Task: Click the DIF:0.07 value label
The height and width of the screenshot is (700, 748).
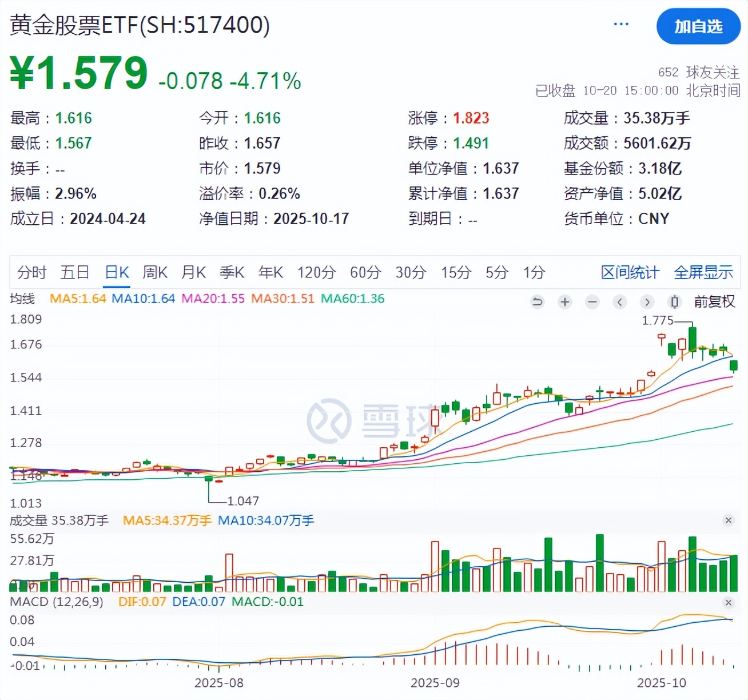Action: [142, 602]
